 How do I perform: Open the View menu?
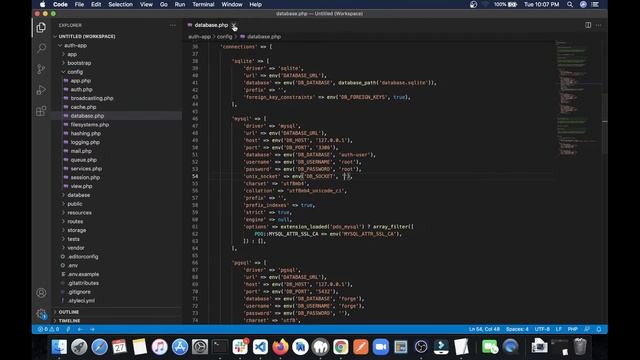pos(146,4)
